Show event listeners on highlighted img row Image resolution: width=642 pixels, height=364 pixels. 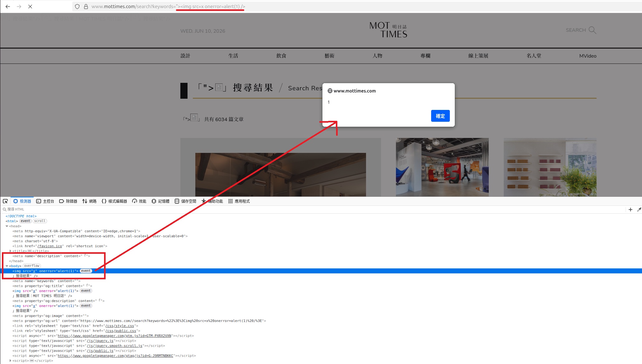pyautogui.click(x=86, y=271)
